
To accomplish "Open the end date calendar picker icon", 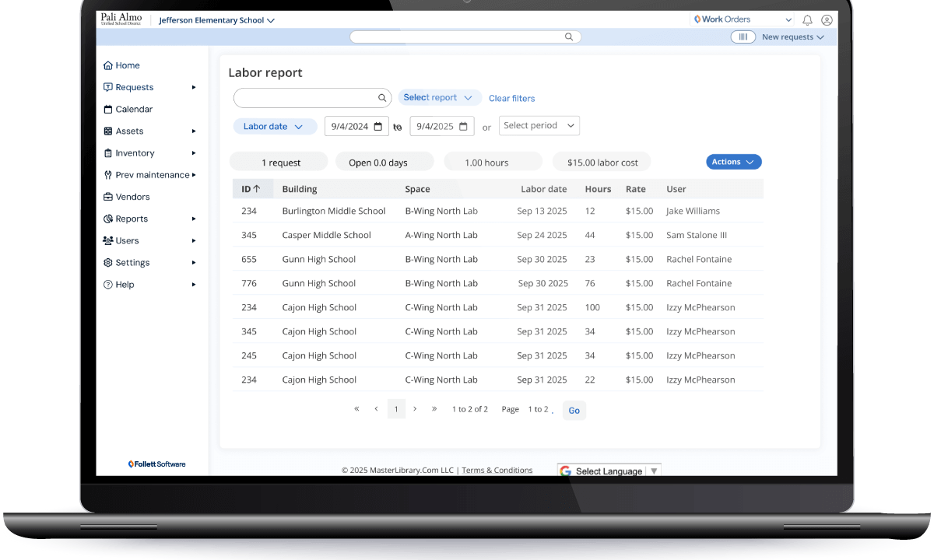I will 463,126.
